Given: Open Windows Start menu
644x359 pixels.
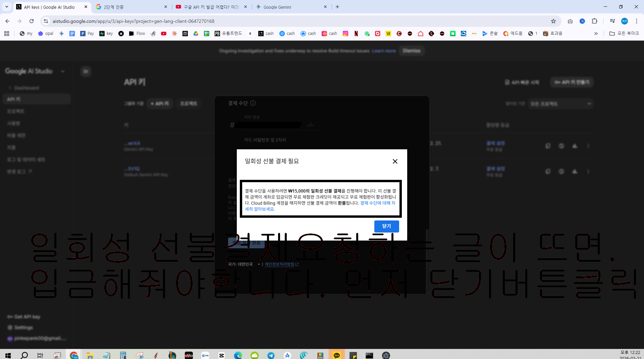Looking at the screenshot, I should click(8, 355).
